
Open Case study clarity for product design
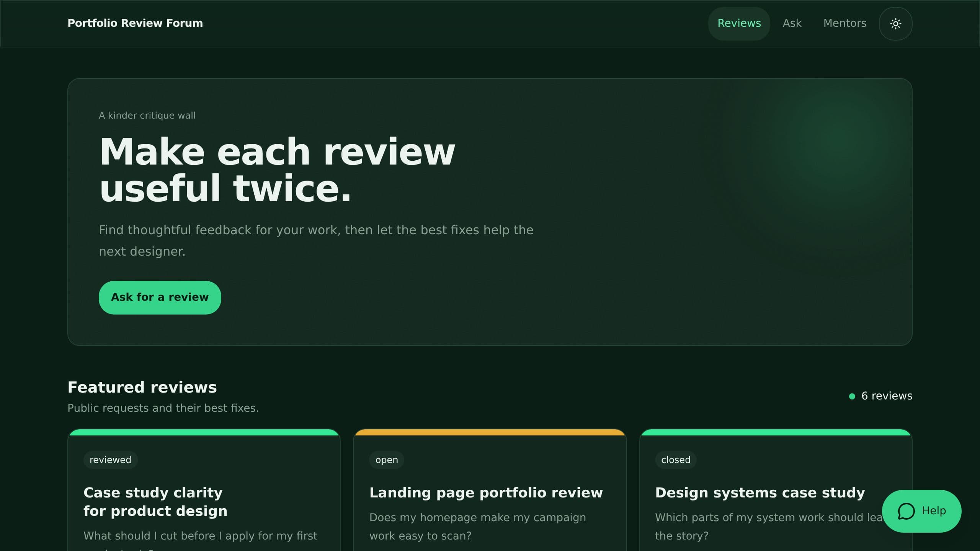(x=155, y=502)
